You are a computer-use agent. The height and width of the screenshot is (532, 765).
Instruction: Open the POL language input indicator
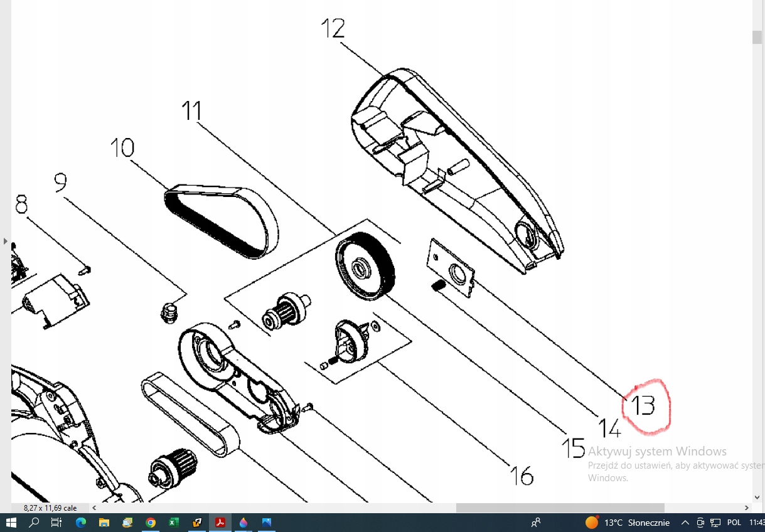coord(734,523)
